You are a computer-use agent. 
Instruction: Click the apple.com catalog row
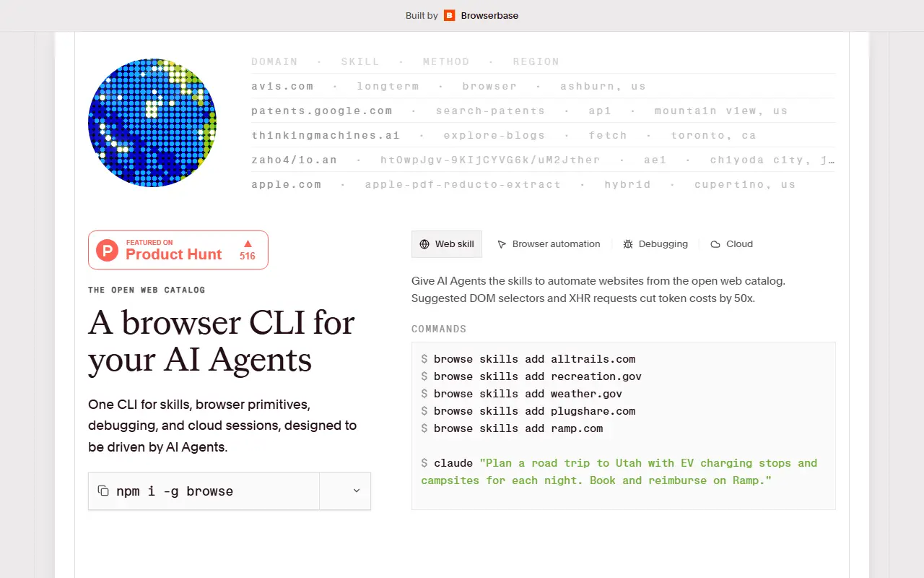tap(543, 184)
